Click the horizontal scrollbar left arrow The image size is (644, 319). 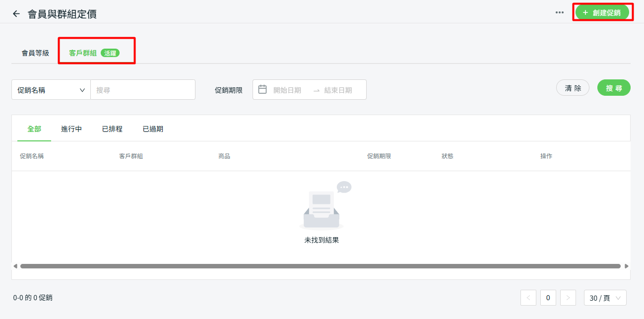click(x=15, y=266)
